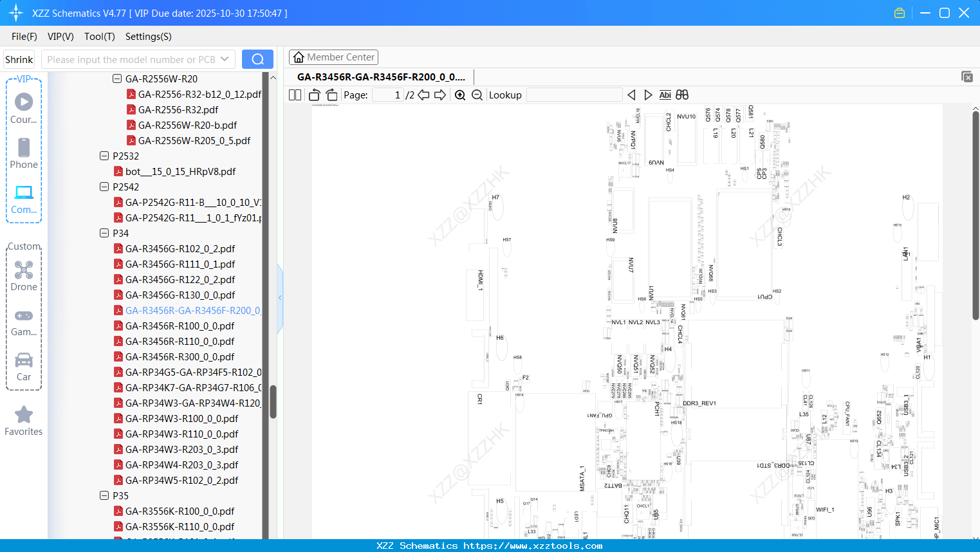The height and width of the screenshot is (552, 980).
Task: Open the Settings(S) menu
Action: [149, 37]
